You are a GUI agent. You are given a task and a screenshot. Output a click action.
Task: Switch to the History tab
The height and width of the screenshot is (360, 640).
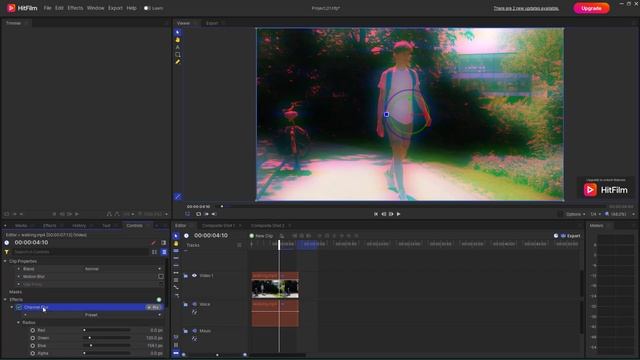point(79,226)
